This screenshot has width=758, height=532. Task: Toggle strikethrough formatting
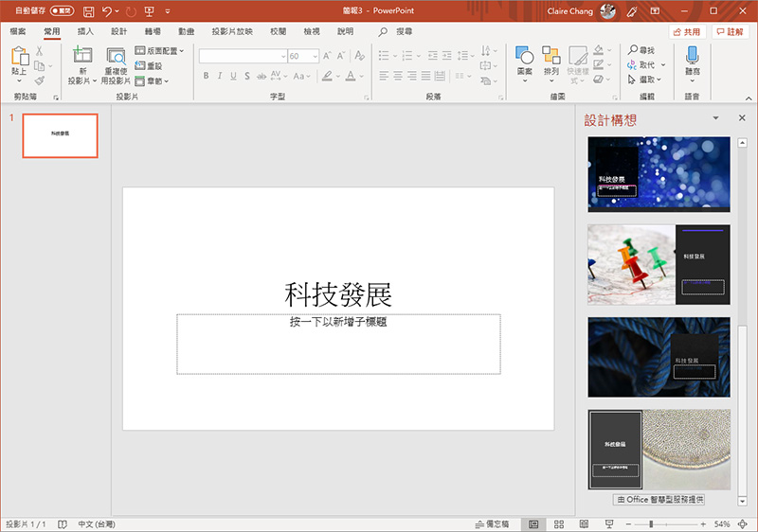click(x=262, y=76)
